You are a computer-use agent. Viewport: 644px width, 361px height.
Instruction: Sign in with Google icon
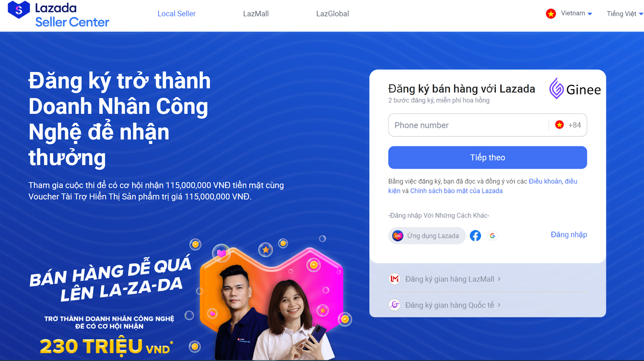point(492,236)
